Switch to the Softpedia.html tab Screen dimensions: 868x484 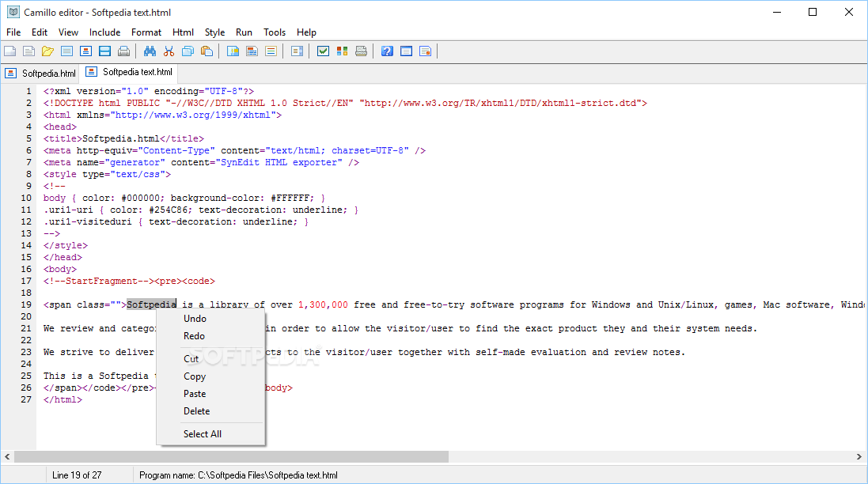pos(40,73)
